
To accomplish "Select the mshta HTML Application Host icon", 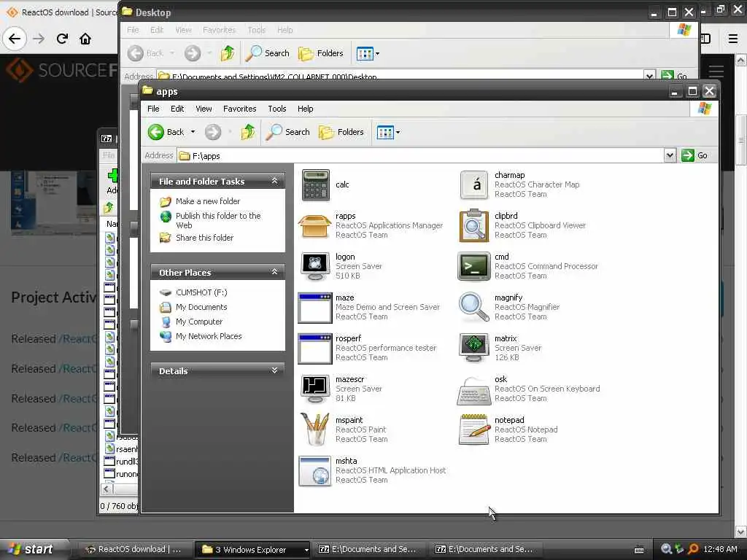I will point(315,471).
